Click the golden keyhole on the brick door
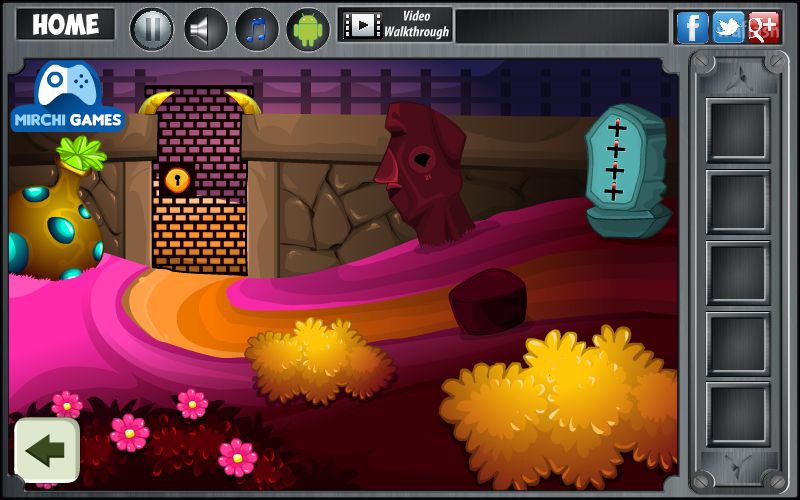Screen dimensions: 800x500 pos(178,180)
